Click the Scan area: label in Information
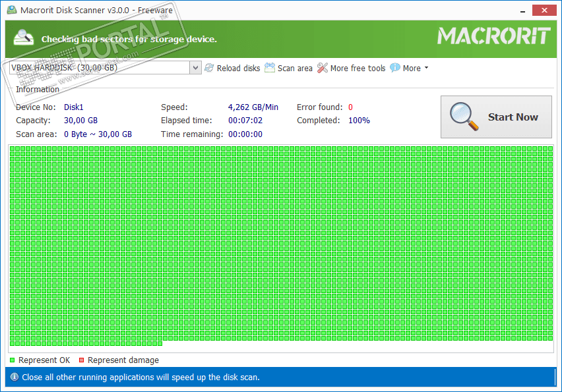 point(36,134)
